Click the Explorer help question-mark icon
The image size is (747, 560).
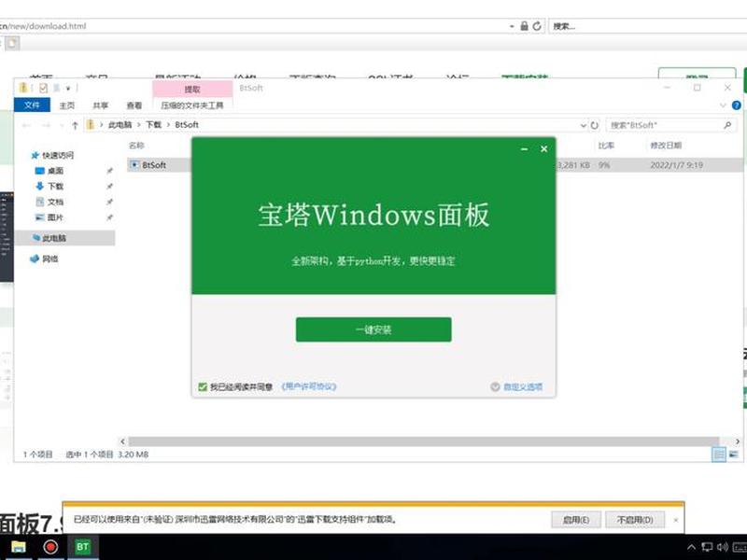(x=737, y=105)
